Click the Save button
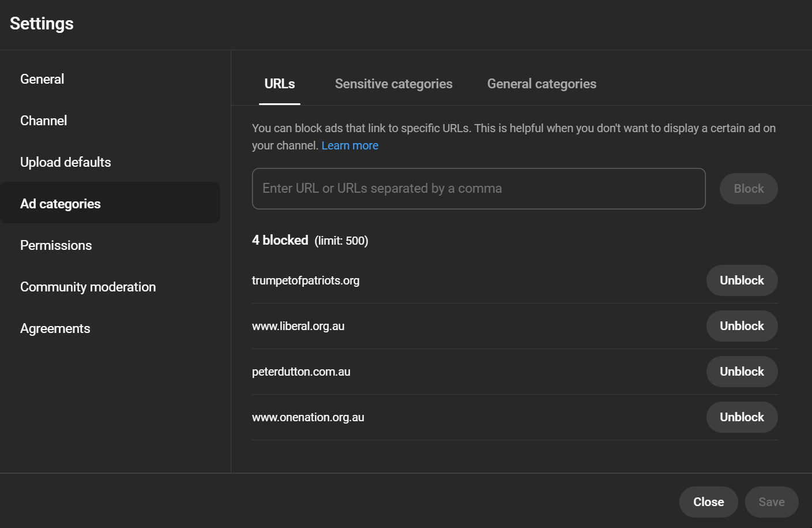Viewport: 812px width, 528px height. tap(772, 502)
